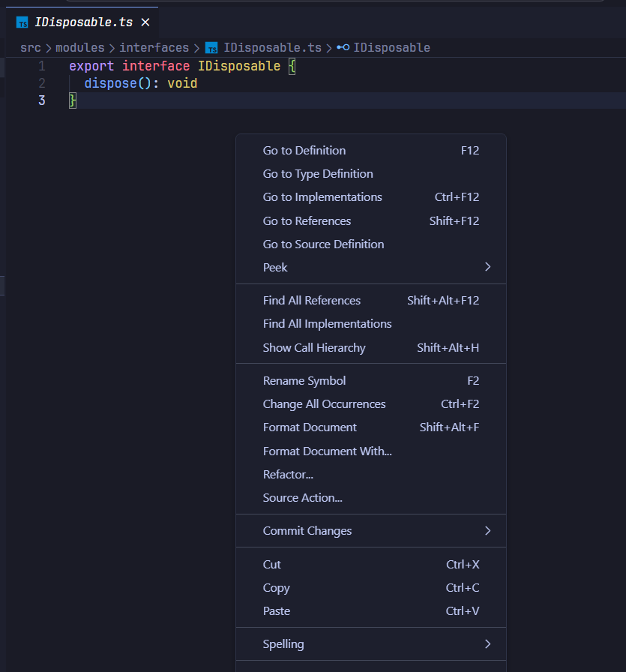Choose Go to Source Definition
The height and width of the screenshot is (672, 626).
pos(371,244)
